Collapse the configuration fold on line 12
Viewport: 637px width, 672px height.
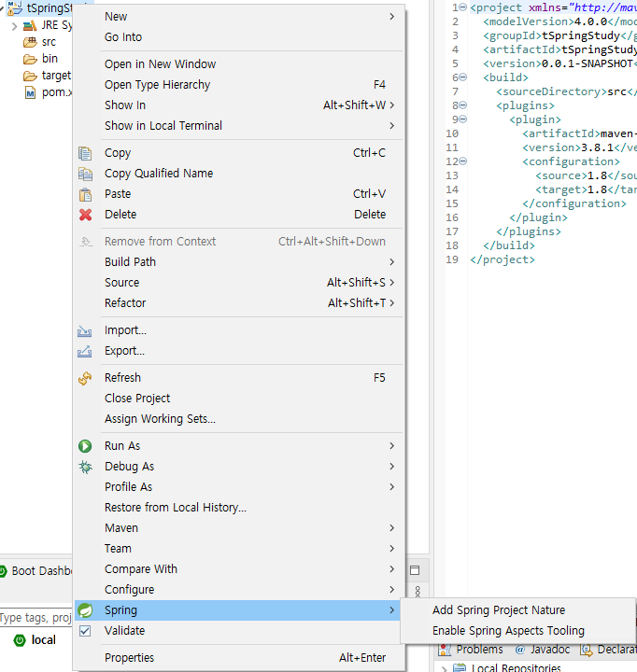coord(463,161)
